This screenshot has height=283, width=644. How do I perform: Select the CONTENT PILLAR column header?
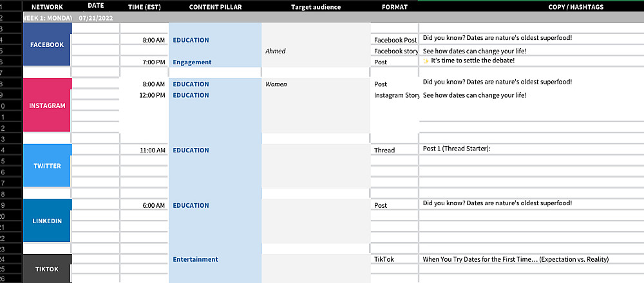point(215,6)
